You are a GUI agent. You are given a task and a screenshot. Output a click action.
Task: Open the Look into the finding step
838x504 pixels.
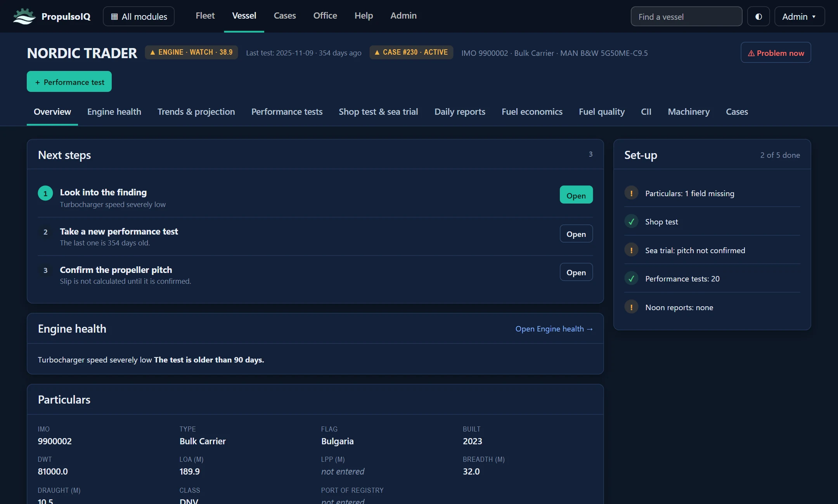(x=576, y=195)
